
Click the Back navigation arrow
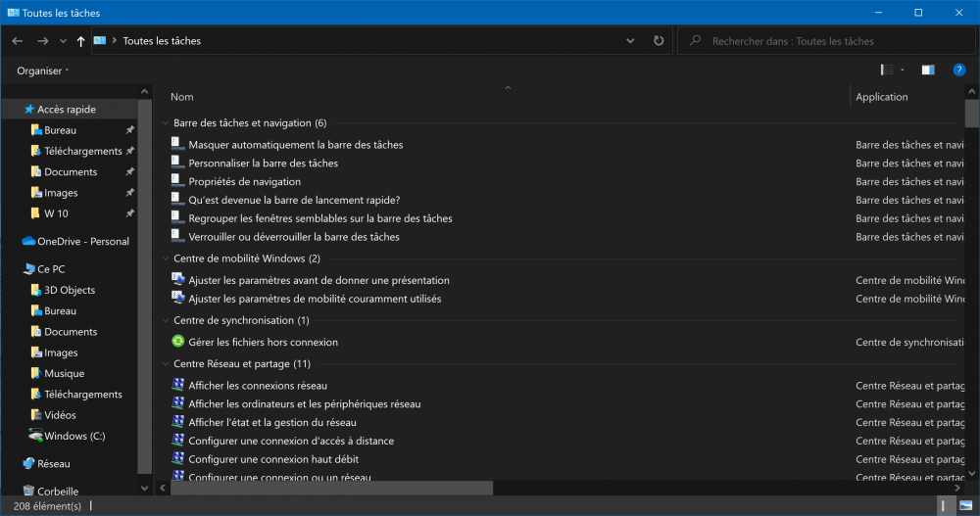point(18,41)
